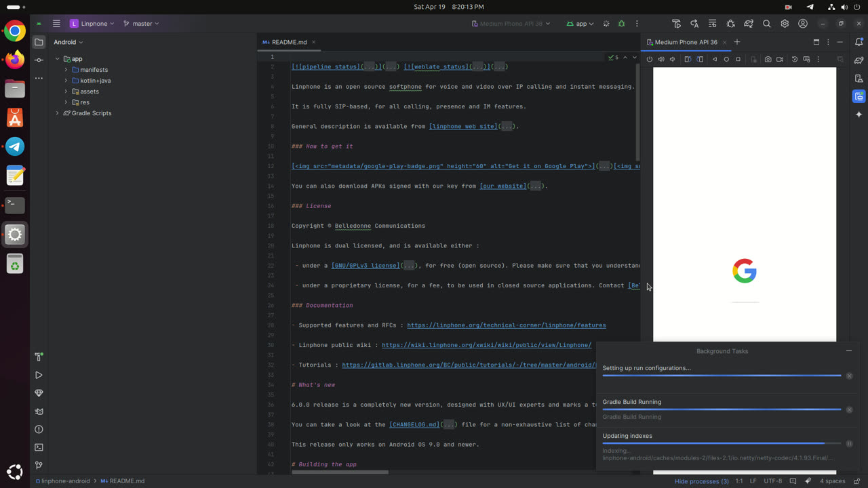Cancel Setting up run configurations task

[849, 376]
